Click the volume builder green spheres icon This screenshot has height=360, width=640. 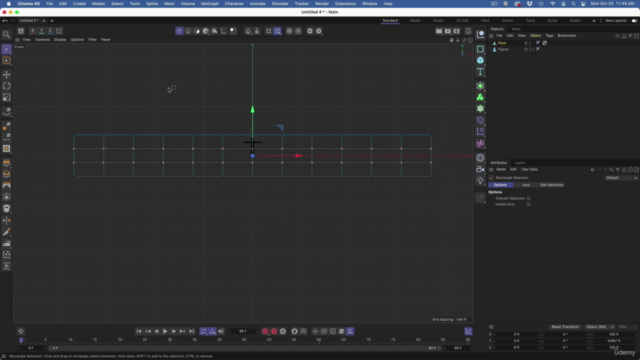(x=480, y=97)
